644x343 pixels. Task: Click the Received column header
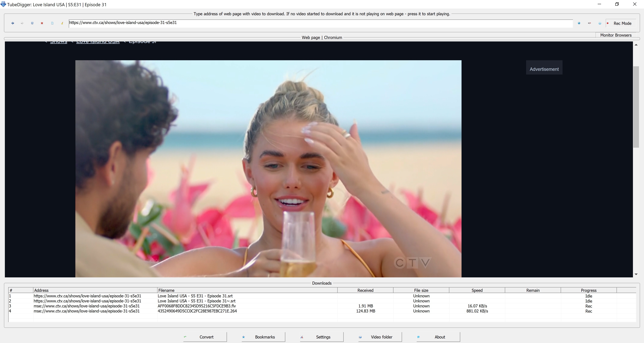(365, 290)
